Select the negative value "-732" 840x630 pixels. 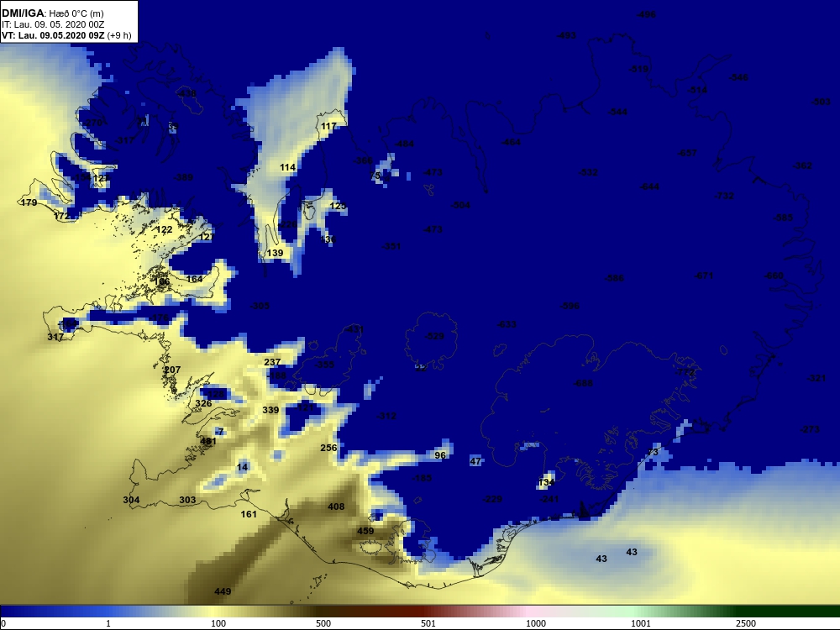pyautogui.click(x=724, y=196)
